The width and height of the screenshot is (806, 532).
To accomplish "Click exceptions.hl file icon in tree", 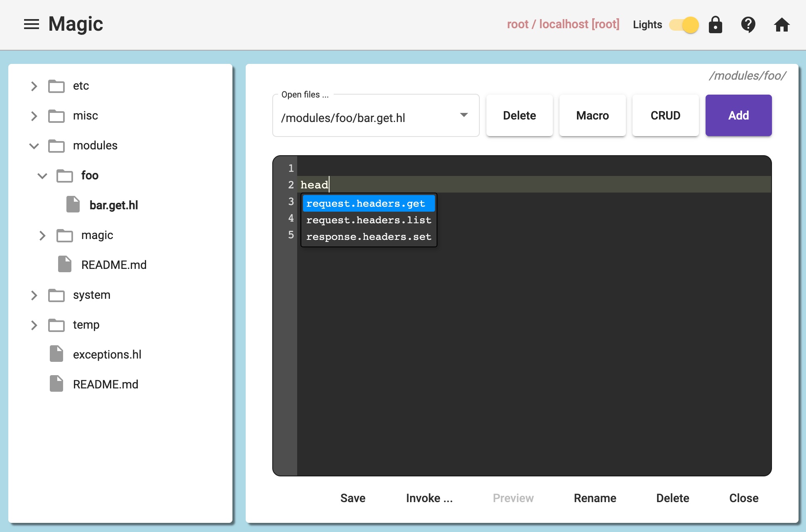I will [x=56, y=354].
